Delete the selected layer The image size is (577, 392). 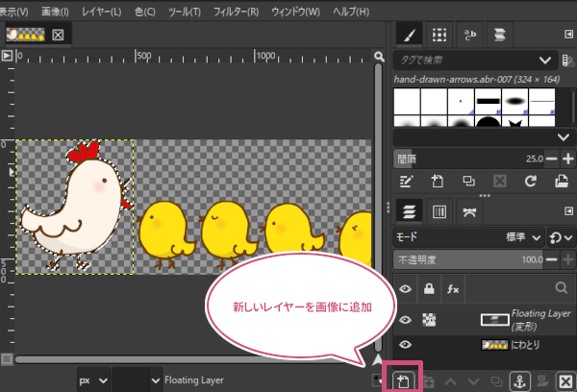565,381
